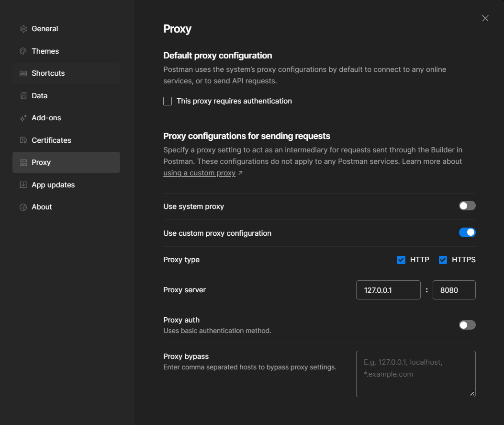Screen dimensions: 504x425
Task: Click the 'Use system proxy' label
Action: pos(193,207)
